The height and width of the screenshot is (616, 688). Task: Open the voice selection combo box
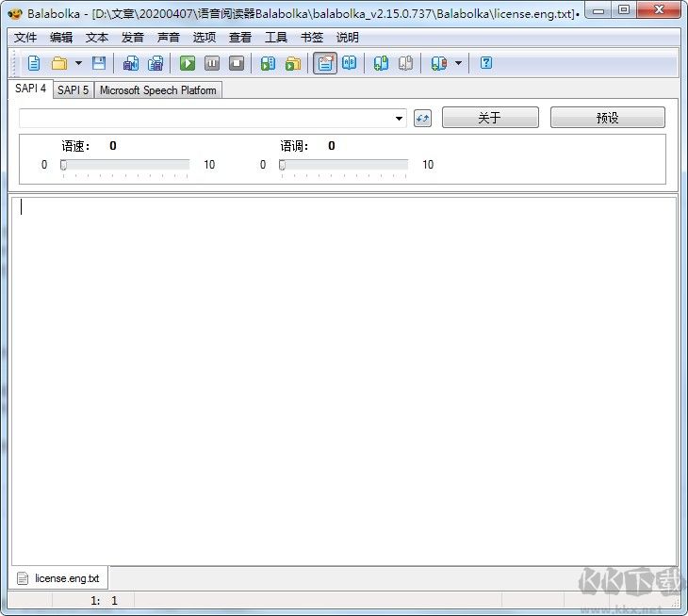212,119
